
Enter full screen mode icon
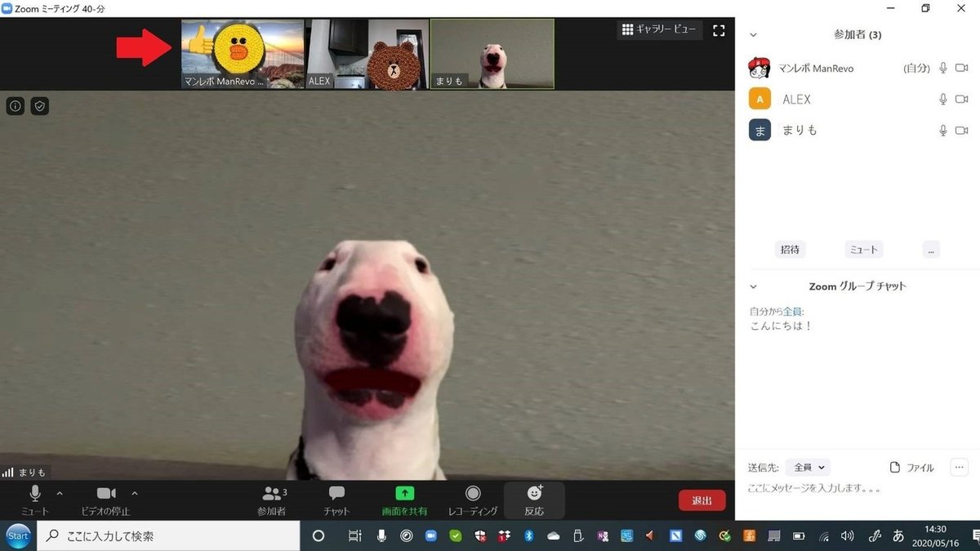(719, 30)
